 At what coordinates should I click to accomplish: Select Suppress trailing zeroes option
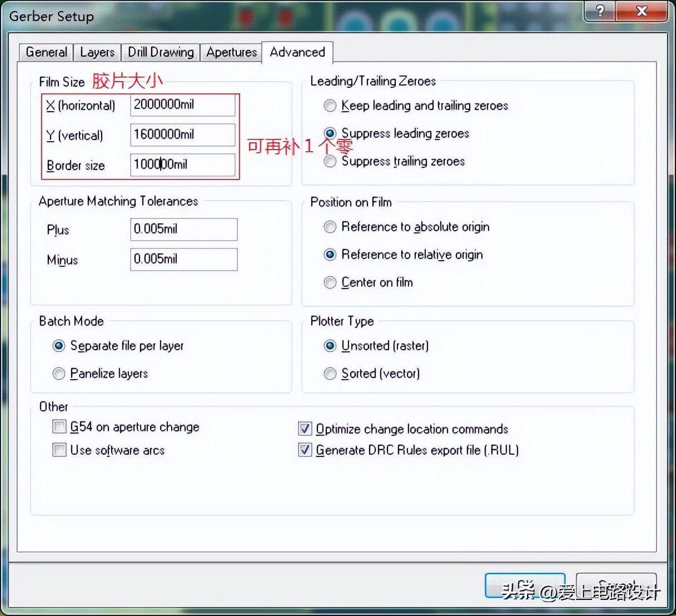[330, 161]
